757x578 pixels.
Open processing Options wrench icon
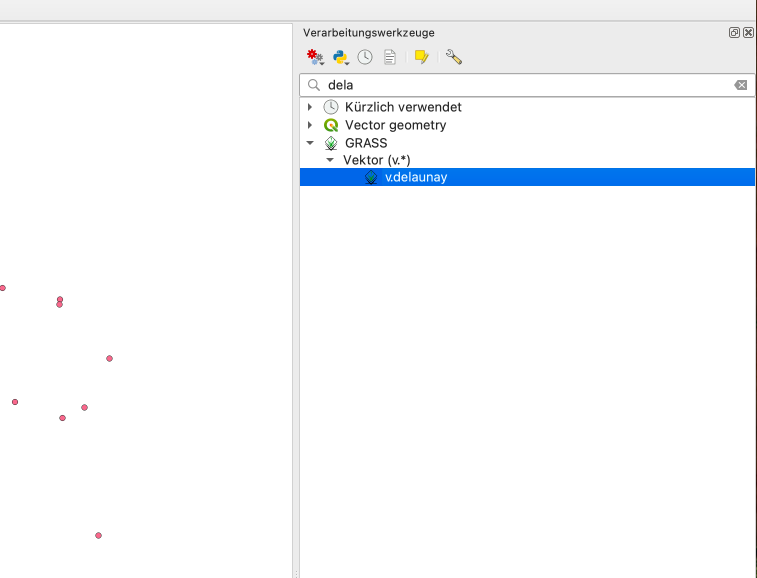(454, 57)
